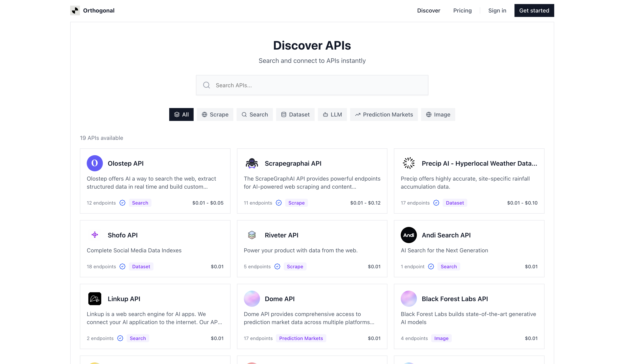
Task: Focus the Search APIs input field
Action: (312, 85)
